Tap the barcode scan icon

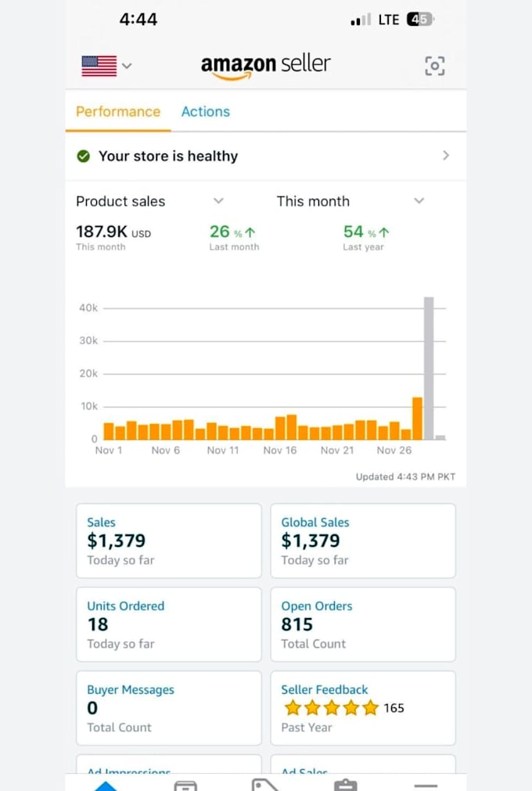click(434, 66)
